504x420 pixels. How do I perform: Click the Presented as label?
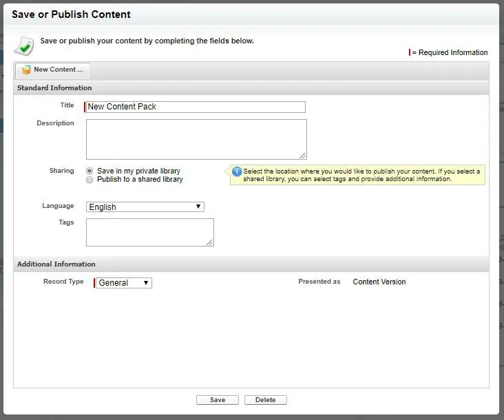[x=319, y=282]
